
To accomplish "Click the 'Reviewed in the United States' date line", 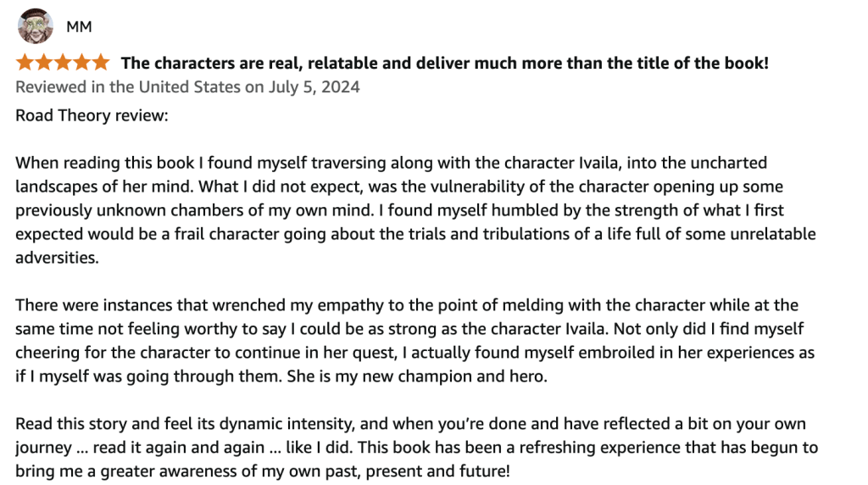I will point(187,87).
